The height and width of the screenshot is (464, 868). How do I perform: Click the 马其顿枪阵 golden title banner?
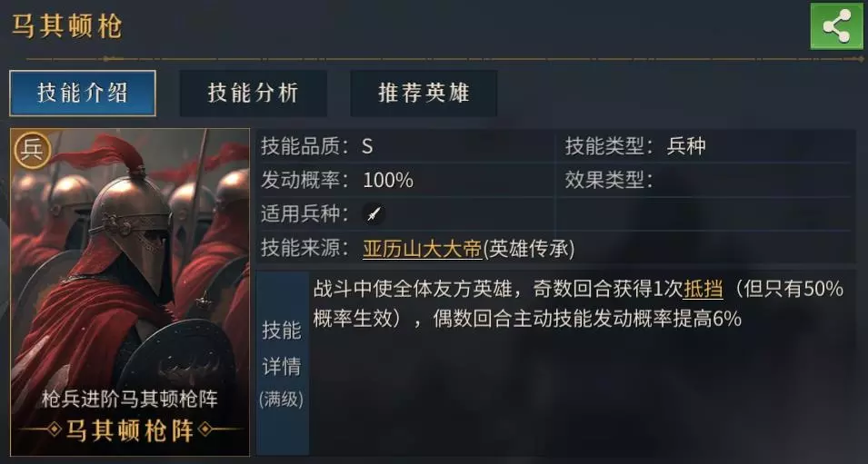(x=130, y=430)
